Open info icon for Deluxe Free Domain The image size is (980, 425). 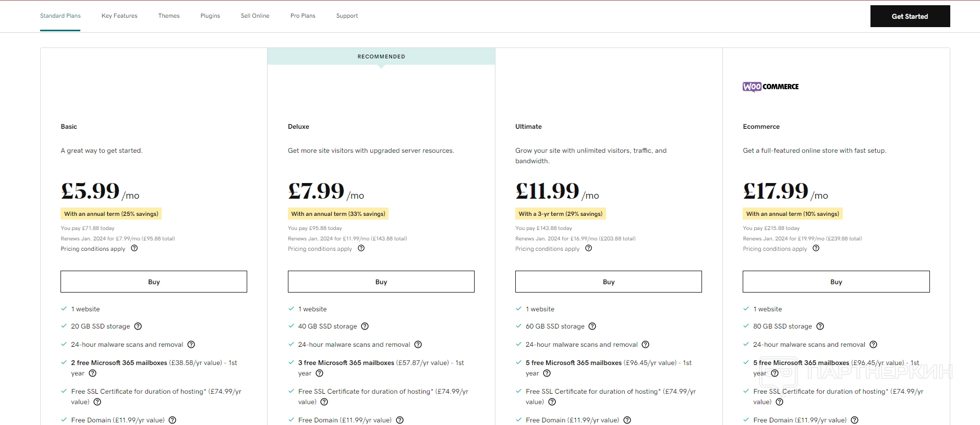400,420
